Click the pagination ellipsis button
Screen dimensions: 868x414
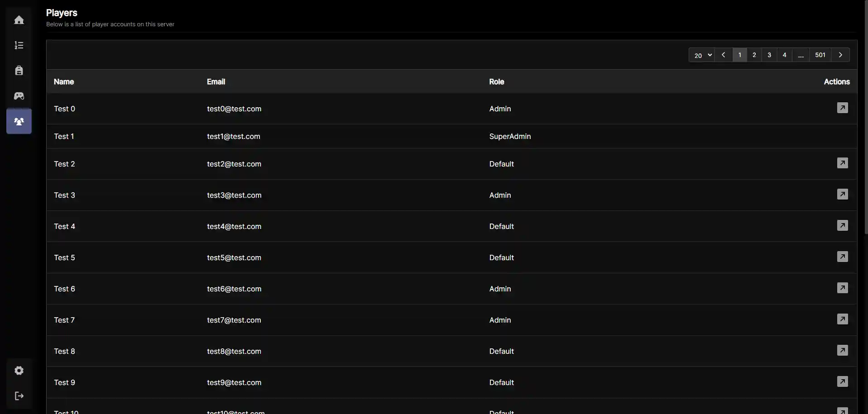[801, 55]
